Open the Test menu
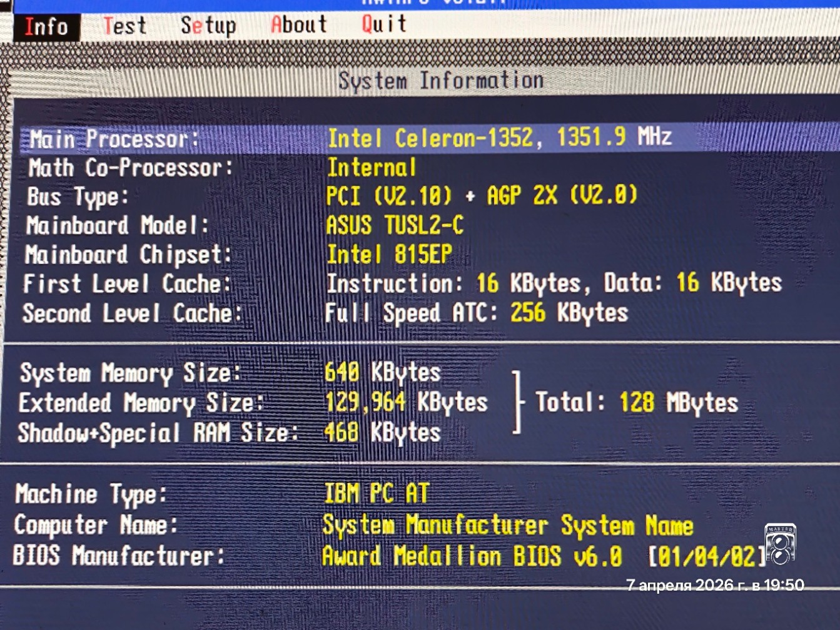Image resolution: width=840 pixels, height=630 pixels. (124, 26)
